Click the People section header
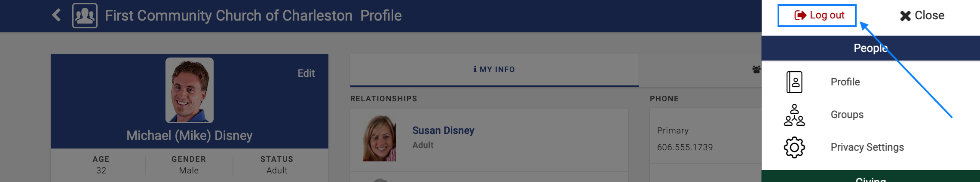 (870, 48)
